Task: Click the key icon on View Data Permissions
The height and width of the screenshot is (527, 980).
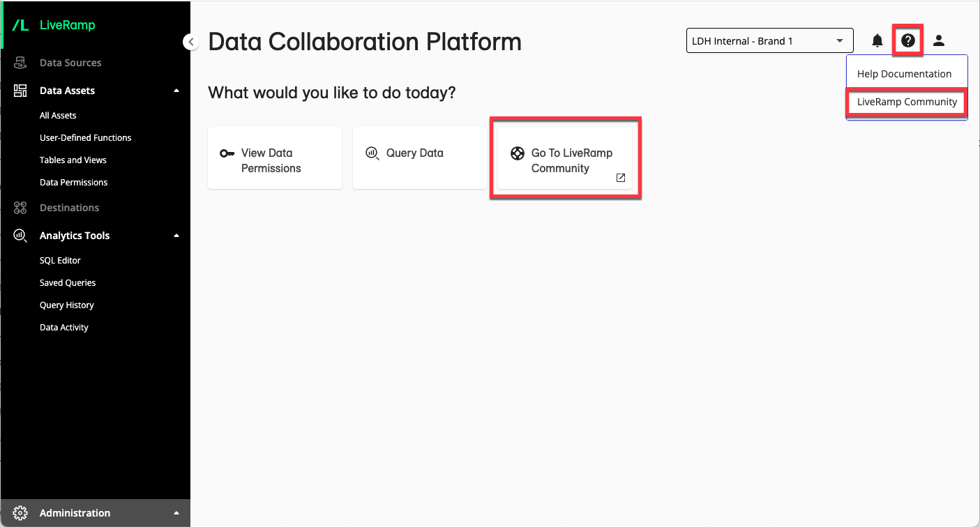Action: point(227,153)
